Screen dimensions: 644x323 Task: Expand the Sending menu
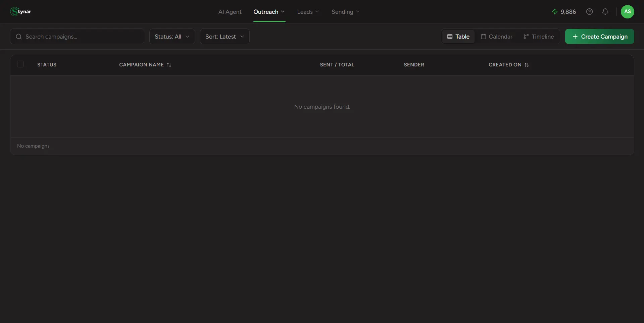[x=345, y=12]
